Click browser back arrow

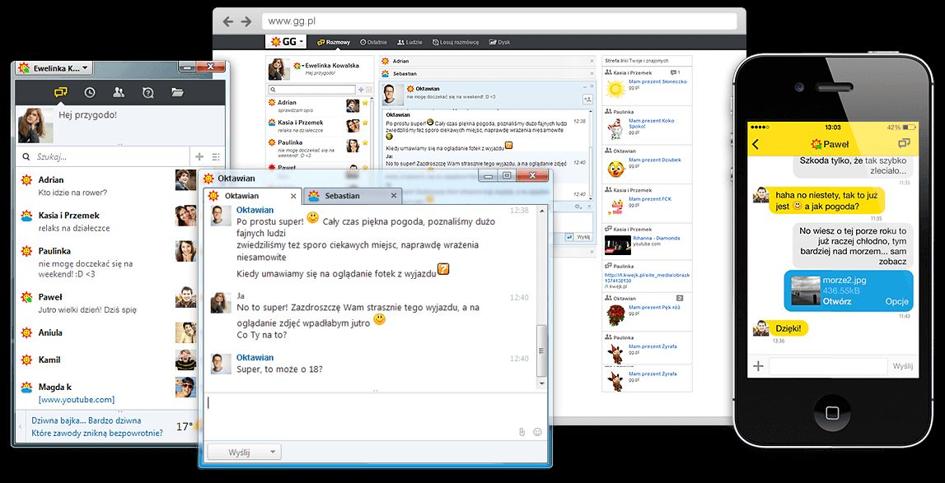tap(228, 21)
